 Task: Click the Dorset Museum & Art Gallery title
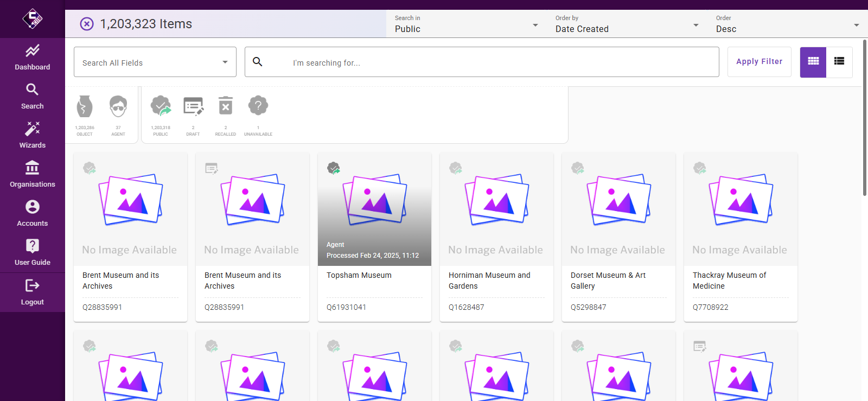(608, 281)
